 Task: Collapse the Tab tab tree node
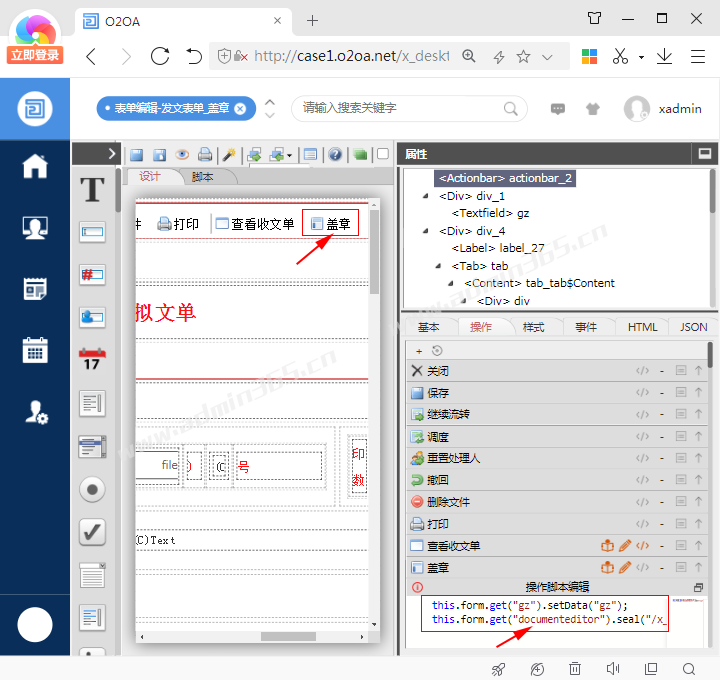pos(439,266)
